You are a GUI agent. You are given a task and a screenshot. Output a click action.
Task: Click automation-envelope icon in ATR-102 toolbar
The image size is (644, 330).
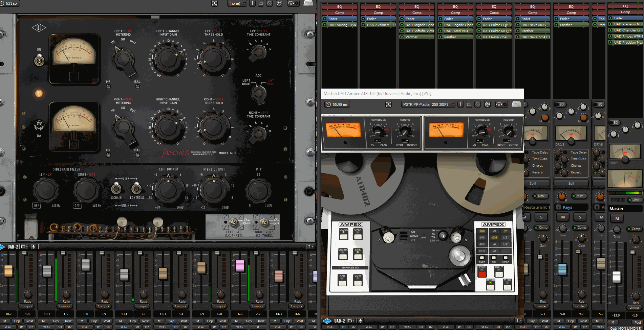click(x=501, y=104)
